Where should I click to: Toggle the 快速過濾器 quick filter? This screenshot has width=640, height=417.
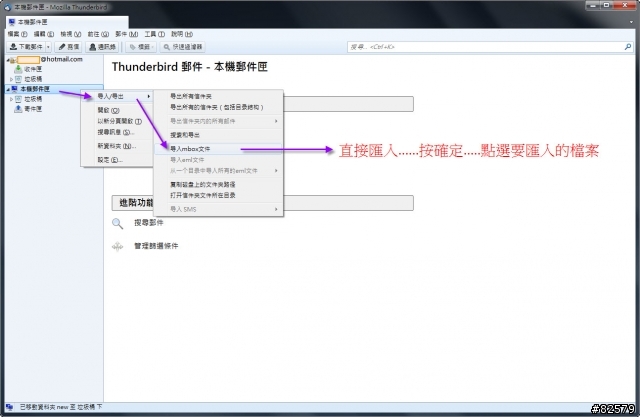(x=183, y=47)
